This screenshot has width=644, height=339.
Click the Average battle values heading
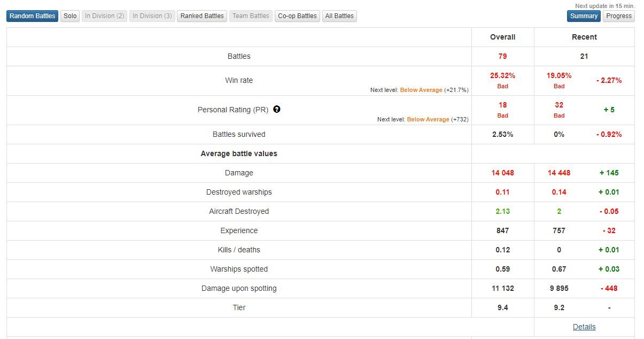(239, 153)
